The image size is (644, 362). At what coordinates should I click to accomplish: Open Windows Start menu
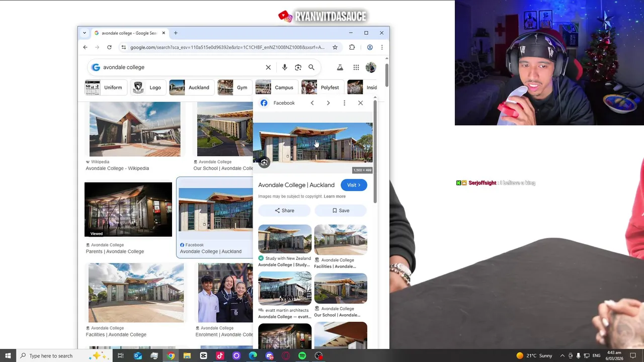click(8, 356)
